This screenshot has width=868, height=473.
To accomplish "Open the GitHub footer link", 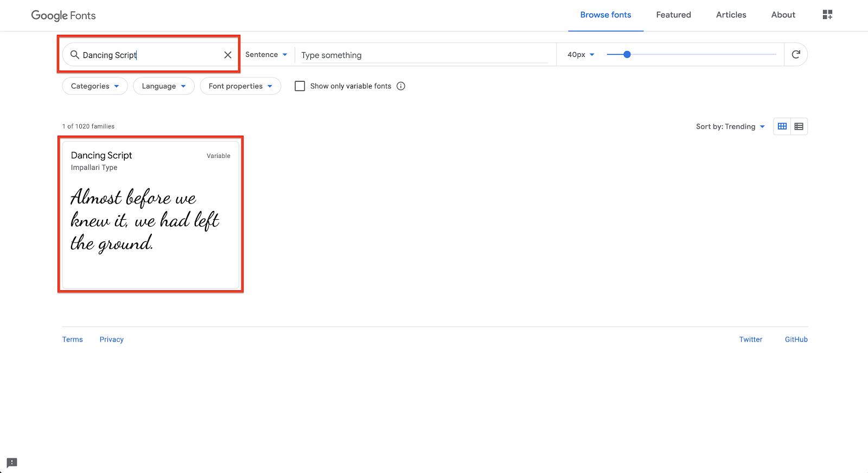I will click(796, 340).
